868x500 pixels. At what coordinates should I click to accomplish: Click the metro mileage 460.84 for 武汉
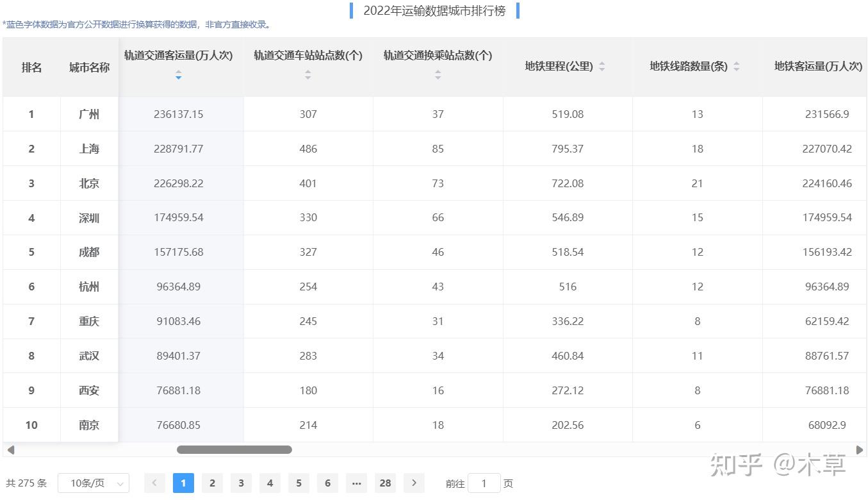click(568, 356)
